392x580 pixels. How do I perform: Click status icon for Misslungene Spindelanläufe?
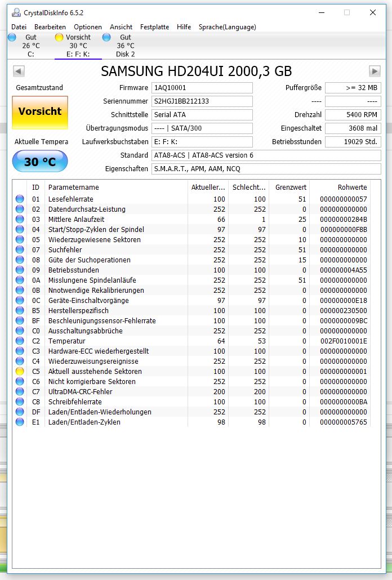click(20, 280)
